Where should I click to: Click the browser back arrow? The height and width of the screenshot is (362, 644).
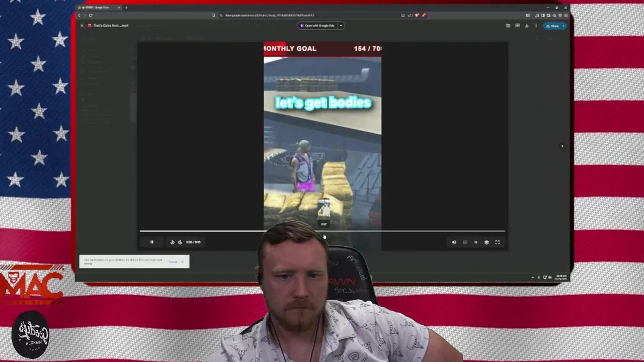click(x=79, y=15)
